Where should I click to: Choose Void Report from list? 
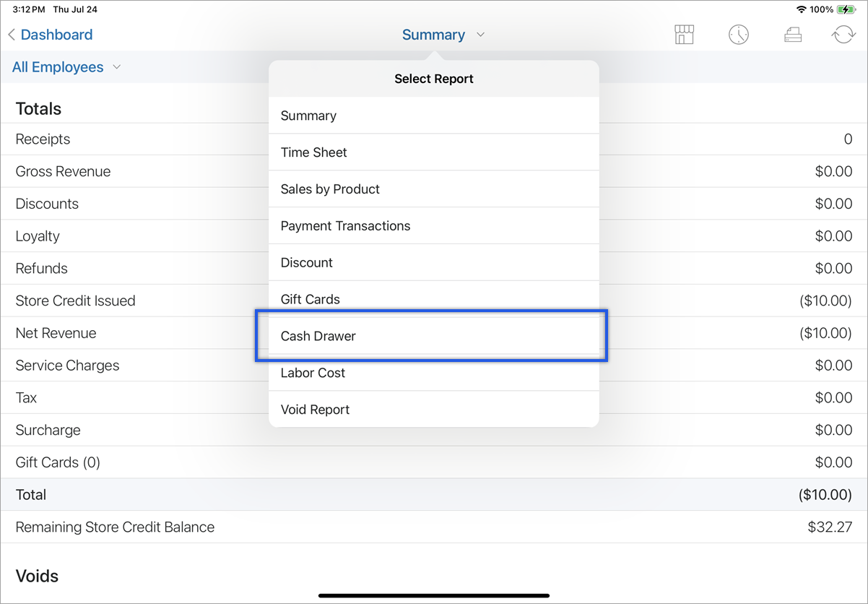(x=433, y=410)
